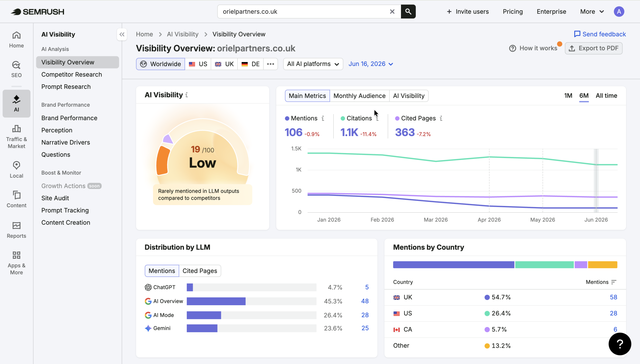Open the Jun 16, 2026 date picker
This screenshot has width=640, height=364.
point(371,64)
